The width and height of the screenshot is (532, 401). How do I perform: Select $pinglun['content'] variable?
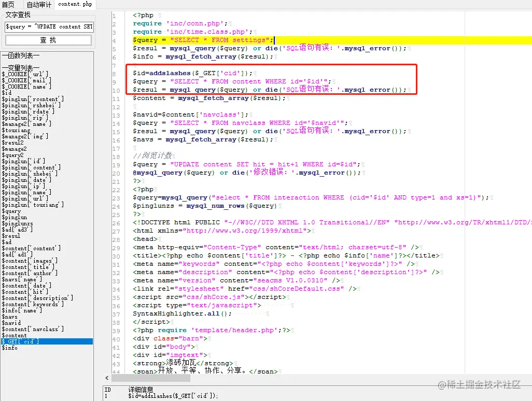(31, 167)
